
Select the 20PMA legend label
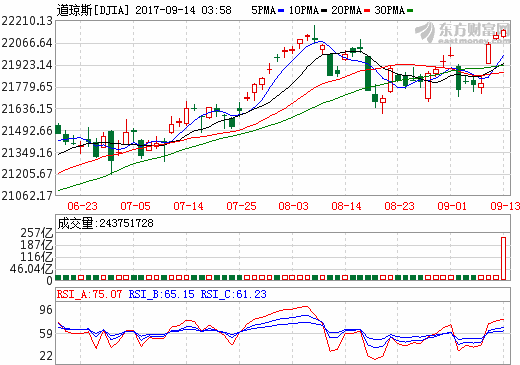pyautogui.click(x=347, y=10)
